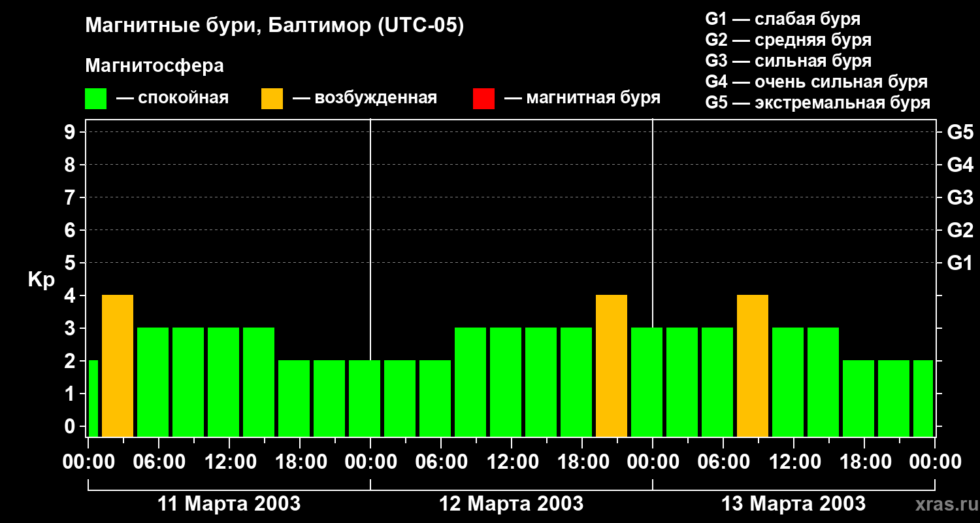Click the '11 Марта 2003' date label

229,504
